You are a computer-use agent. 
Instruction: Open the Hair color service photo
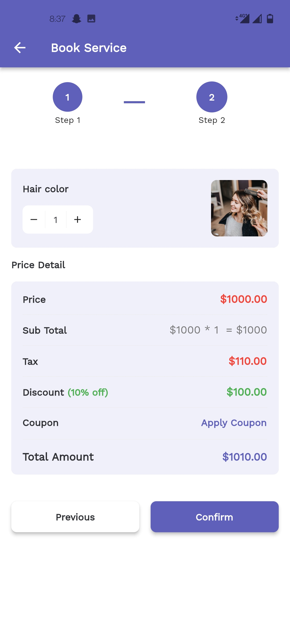[x=239, y=208]
